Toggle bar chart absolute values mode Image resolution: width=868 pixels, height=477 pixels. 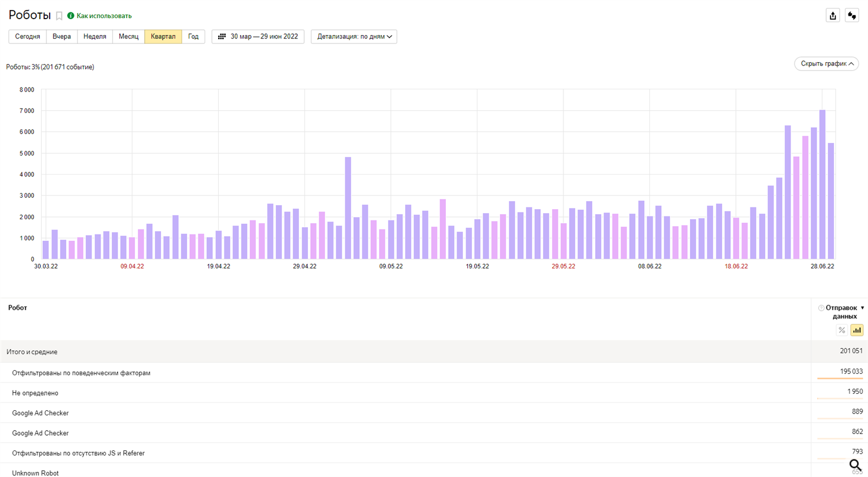(857, 331)
